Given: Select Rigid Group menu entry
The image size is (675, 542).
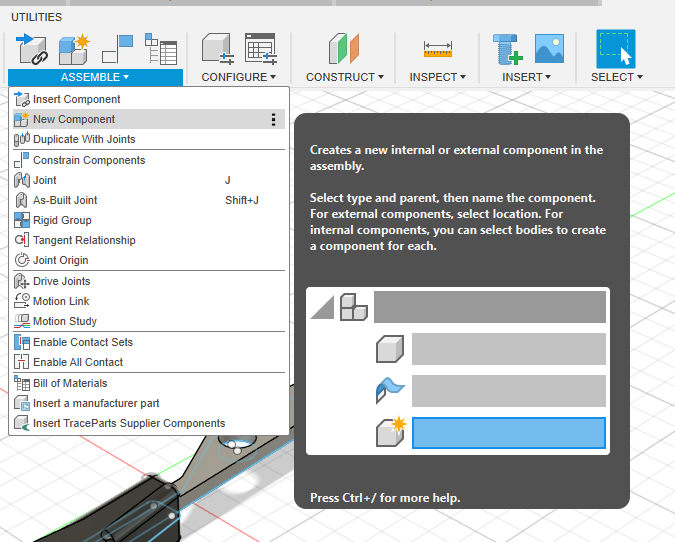Looking at the screenshot, I should pyautogui.click(x=62, y=220).
